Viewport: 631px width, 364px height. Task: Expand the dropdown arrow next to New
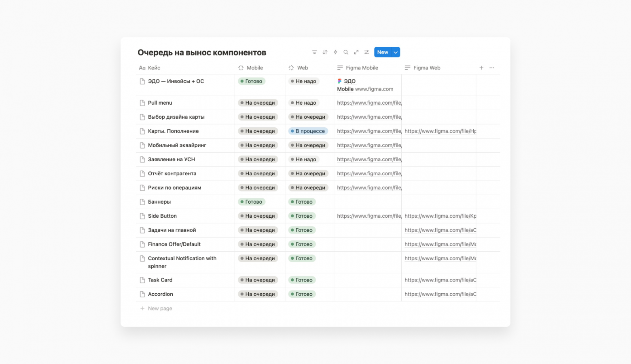point(396,52)
